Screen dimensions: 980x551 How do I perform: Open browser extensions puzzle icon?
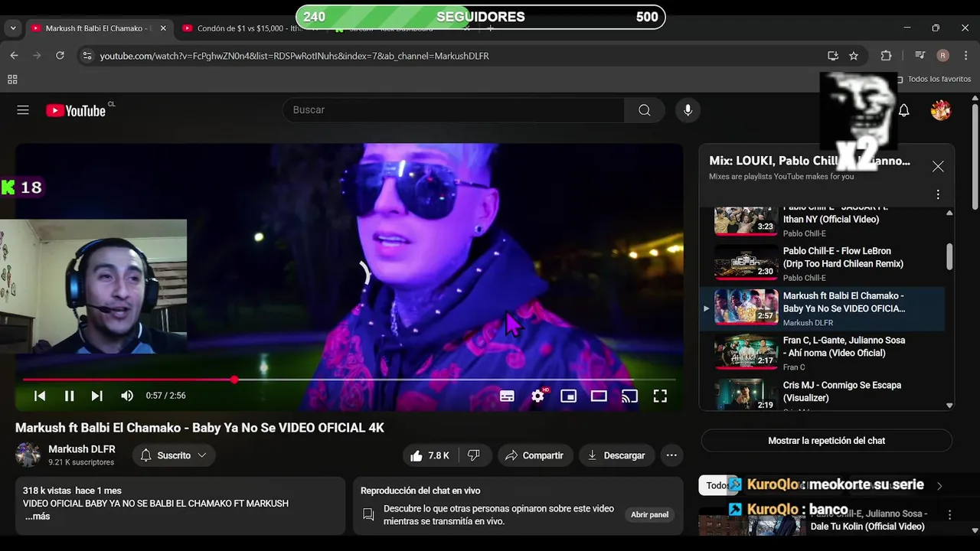(x=886, y=56)
